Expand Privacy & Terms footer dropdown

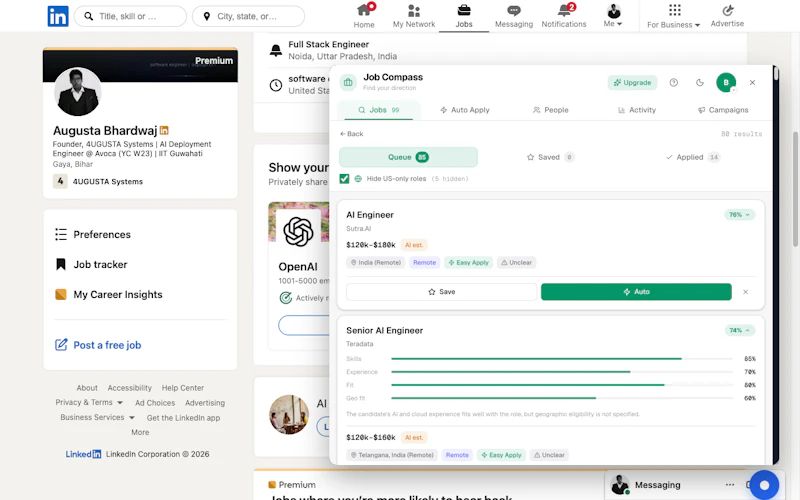[x=89, y=403]
